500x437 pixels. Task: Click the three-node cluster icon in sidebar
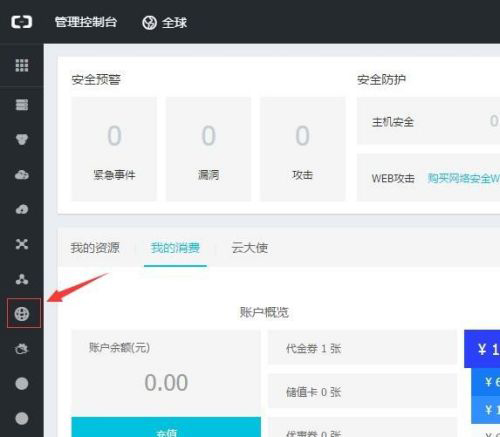click(x=22, y=279)
